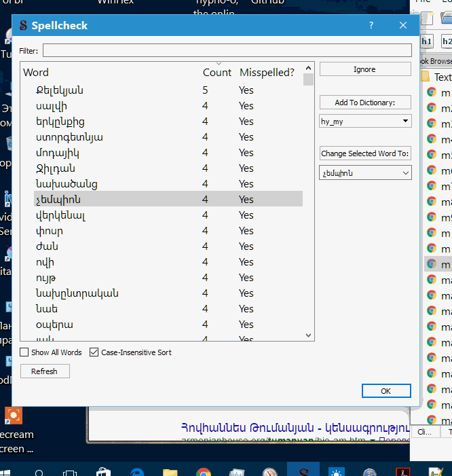Select the highlighted չեմպիոն row in the list
Screen dimensions: 452x476
pyautogui.click(x=168, y=199)
